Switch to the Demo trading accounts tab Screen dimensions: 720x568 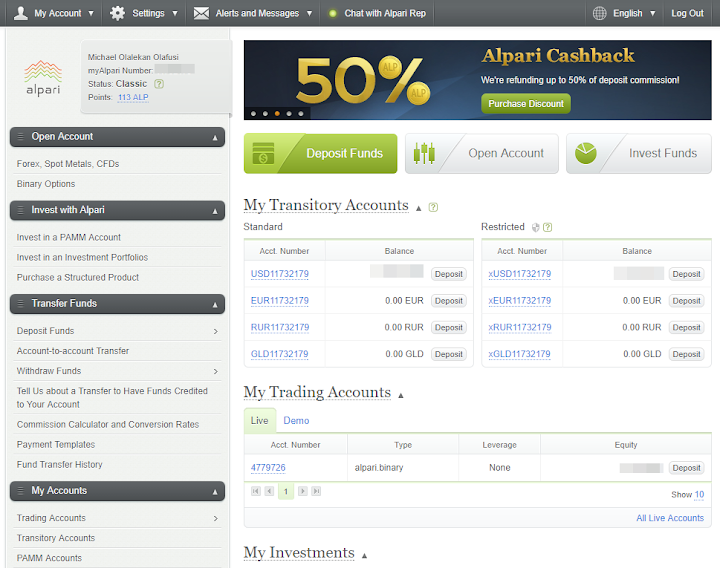296,421
